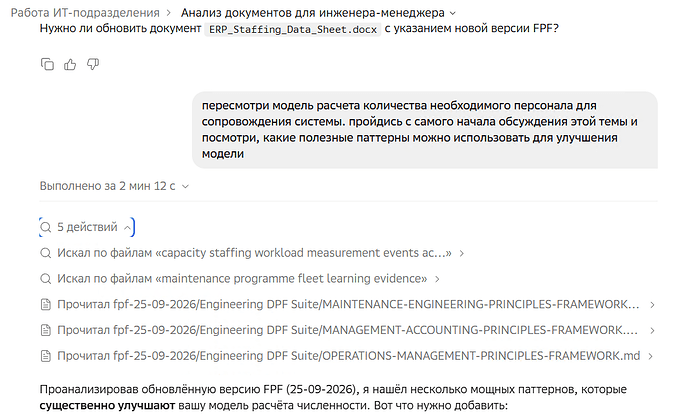690x419 pixels.
Task: Click the user message bubble starting 'пересмотри модель расчета'
Action: point(425,130)
